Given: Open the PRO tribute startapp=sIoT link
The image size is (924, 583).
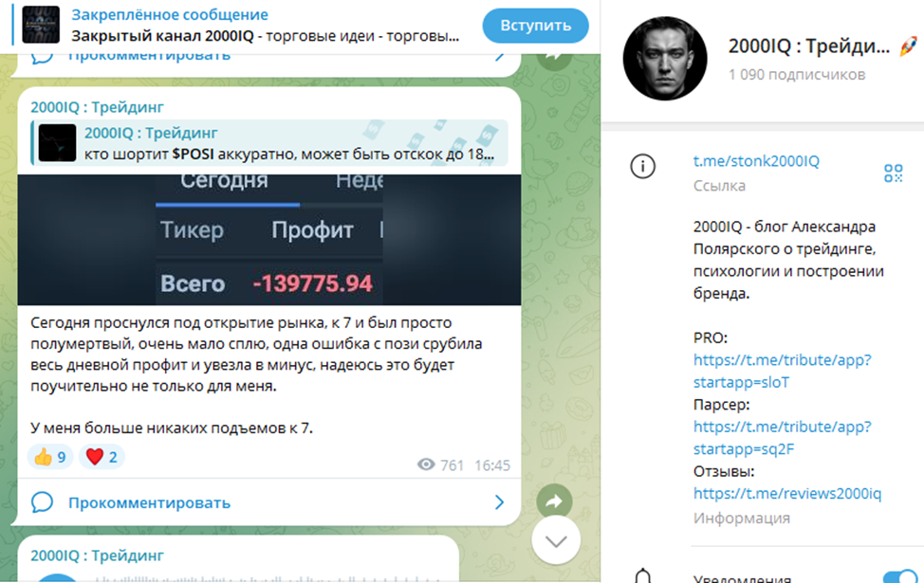Looking at the screenshot, I should point(782,371).
